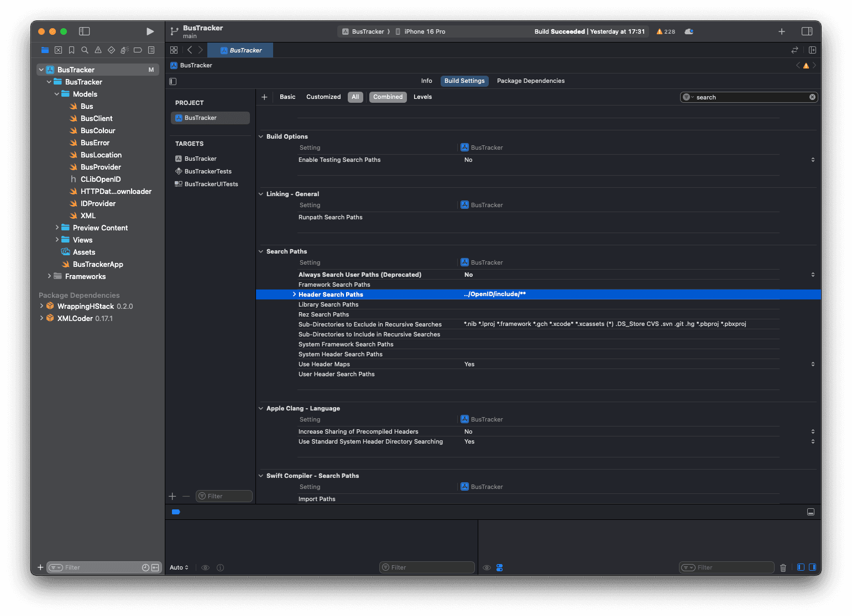852x616 pixels.
Task: Expand the Header Search Paths row
Action: [294, 294]
